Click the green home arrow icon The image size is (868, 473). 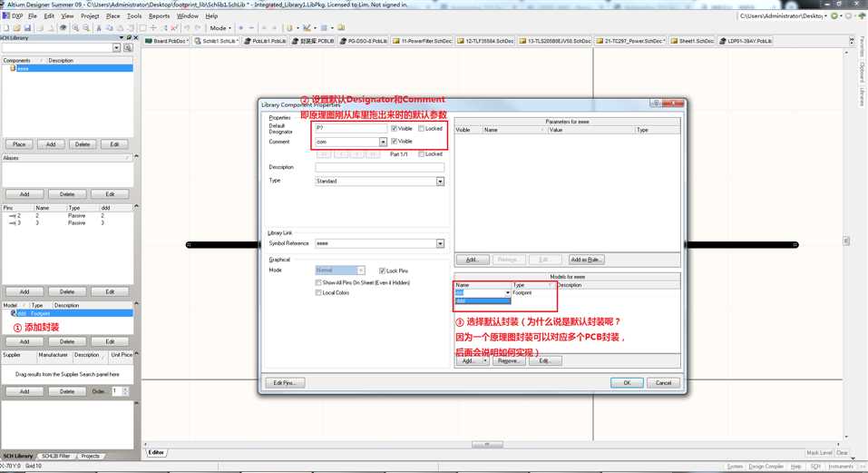862,16
